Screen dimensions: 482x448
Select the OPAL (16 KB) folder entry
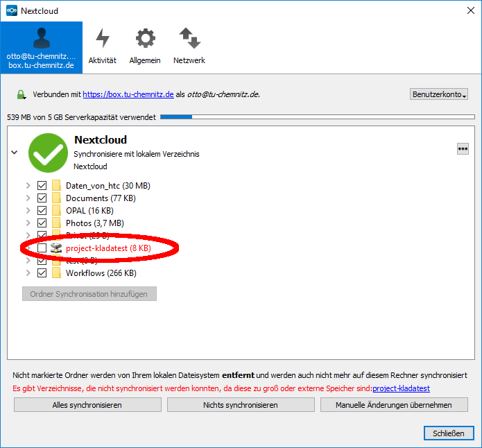89,211
